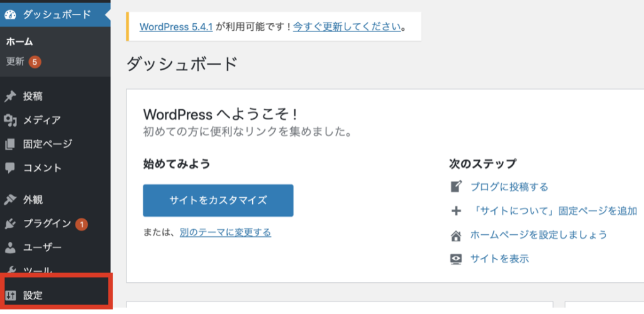Click the speech bubble icon beside コメント
This screenshot has height=314, width=644.
10,168
